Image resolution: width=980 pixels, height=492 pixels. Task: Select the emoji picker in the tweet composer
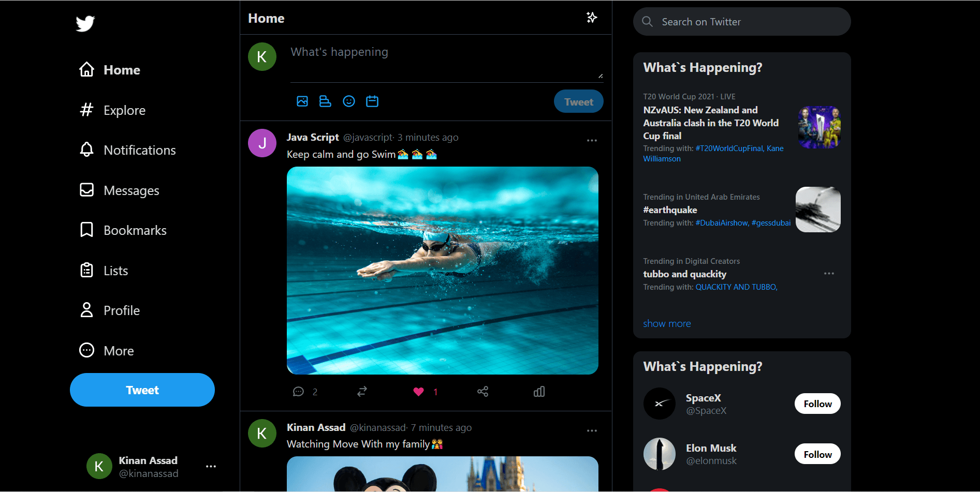tap(348, 101)
